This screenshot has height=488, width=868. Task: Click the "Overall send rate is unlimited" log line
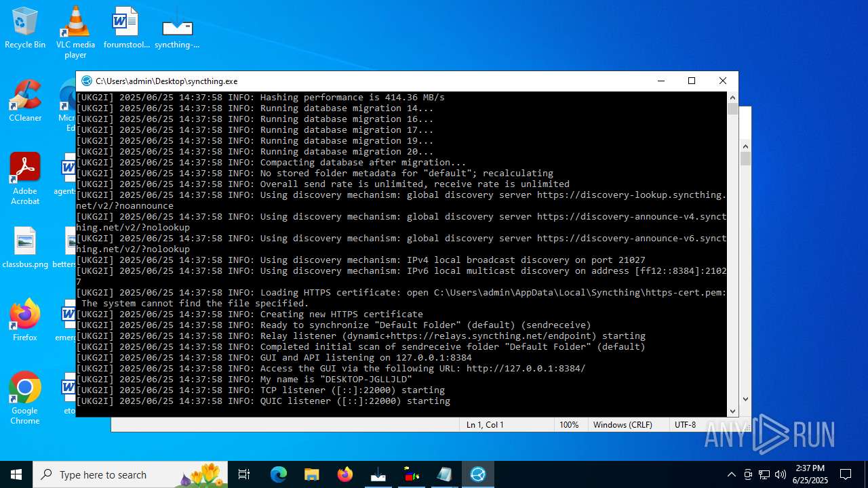pyautogui.click(x=323, y=184)
